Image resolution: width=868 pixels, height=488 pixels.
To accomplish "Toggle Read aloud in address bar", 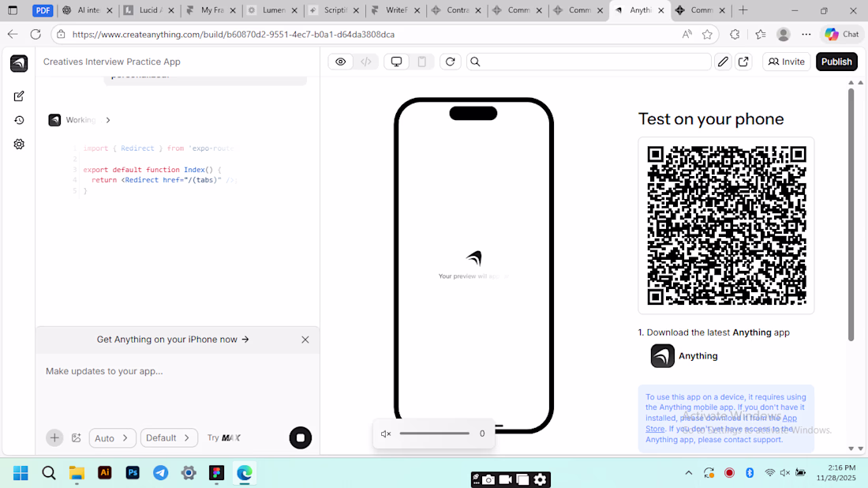I will coord(687,34).
